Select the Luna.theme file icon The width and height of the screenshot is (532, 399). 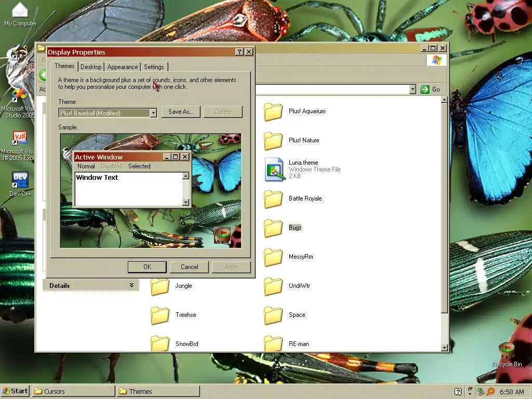point(274,169)
